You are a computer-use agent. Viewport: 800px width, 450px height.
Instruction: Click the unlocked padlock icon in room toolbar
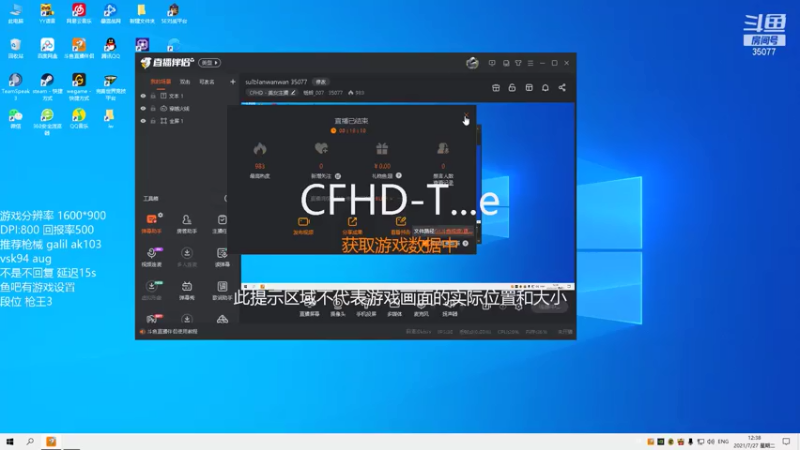tap(512, 88)
